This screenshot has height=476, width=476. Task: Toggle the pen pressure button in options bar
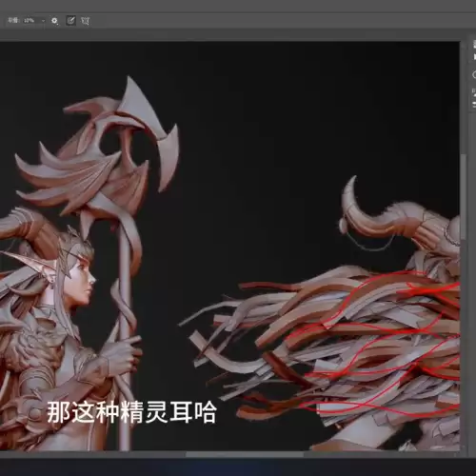[x=70, y=21]
